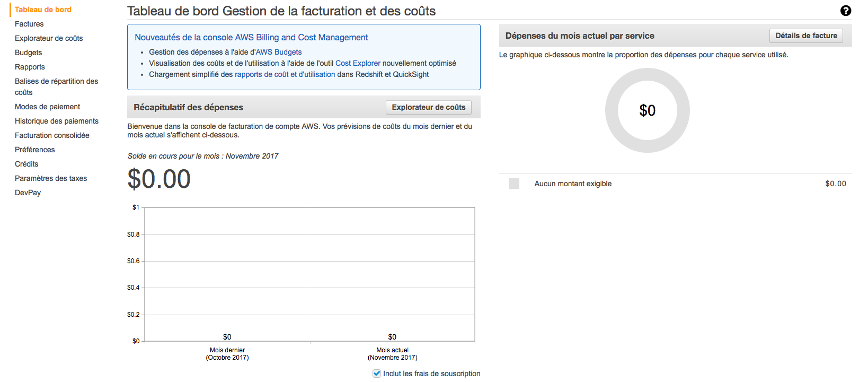Open Crédits in the sidebar
The height and width of the screenshot is (382, 868).
click(x=26, y=164)
